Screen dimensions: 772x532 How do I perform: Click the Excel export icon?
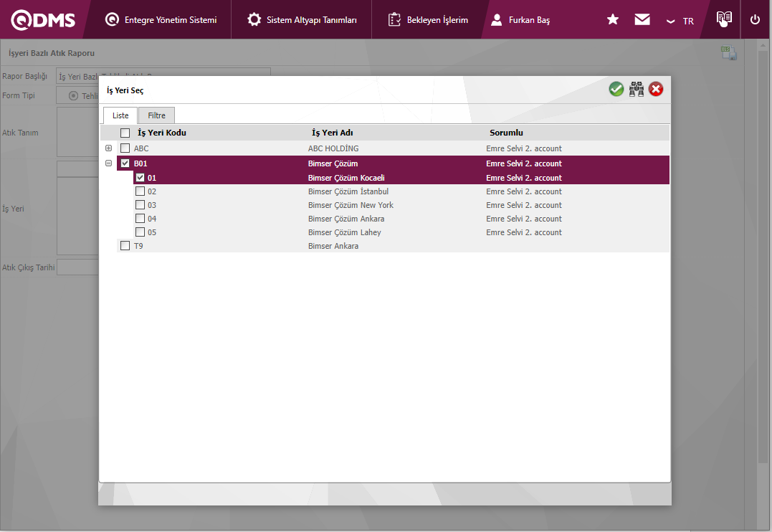729,52
